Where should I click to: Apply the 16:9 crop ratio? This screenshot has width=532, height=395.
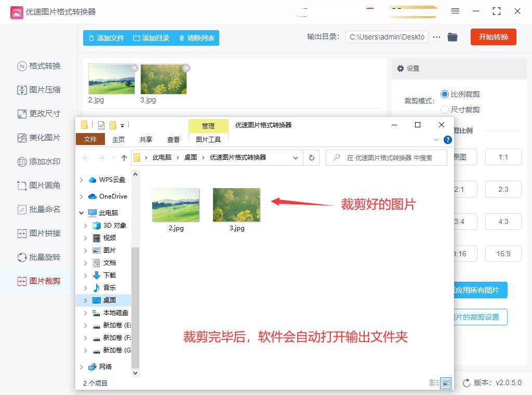(x=502, y=254)
